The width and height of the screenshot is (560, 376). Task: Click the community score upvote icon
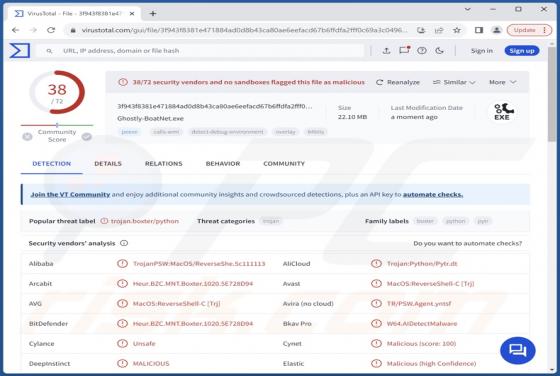pyautogui.click(x=86, y=136)
